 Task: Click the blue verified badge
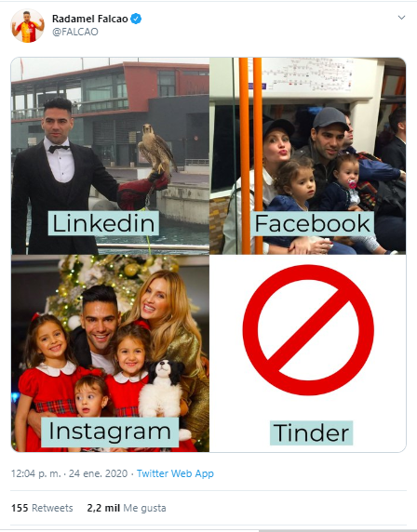pos(136,19)
